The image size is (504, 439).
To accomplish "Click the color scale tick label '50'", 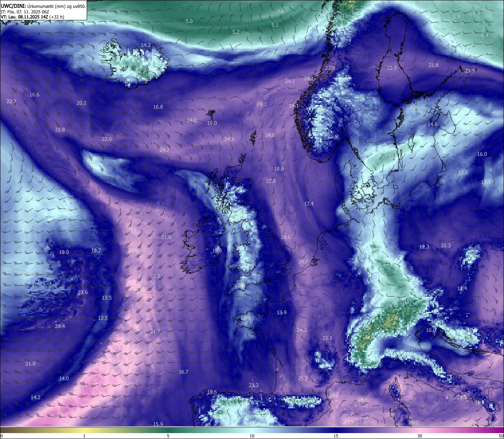I will tap(501, 436).
